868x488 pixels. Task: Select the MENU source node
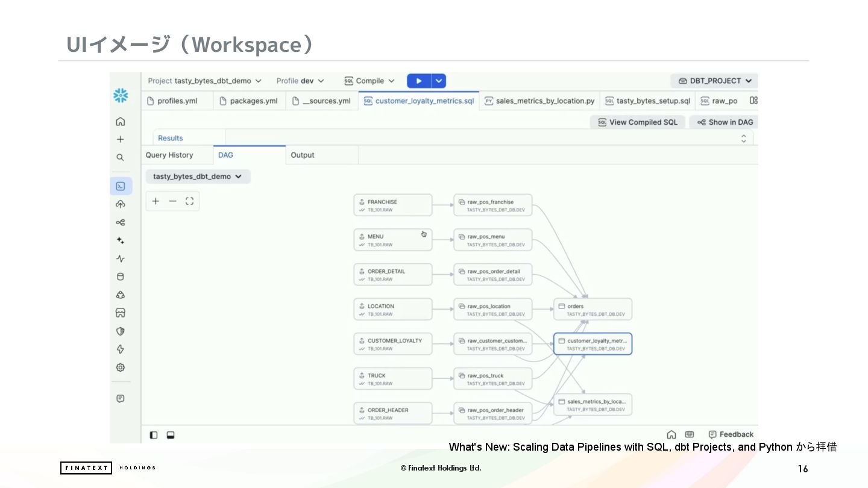pos(393,240)
